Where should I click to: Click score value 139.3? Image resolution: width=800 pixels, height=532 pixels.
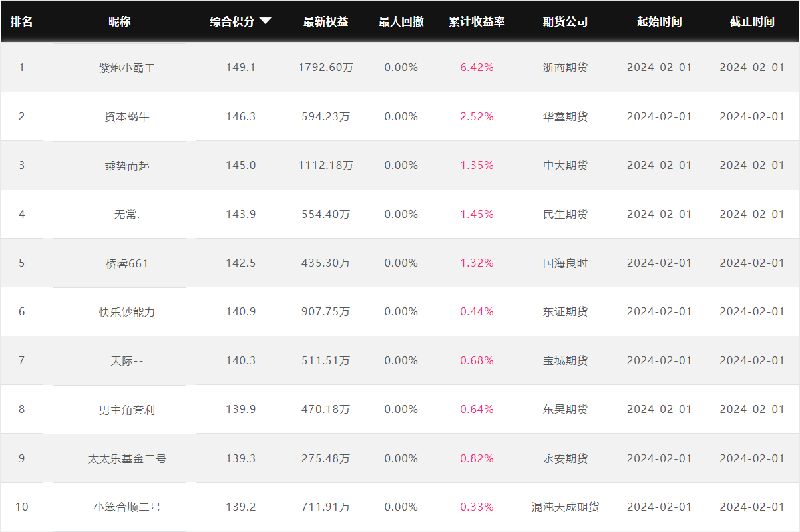(240, 458)
